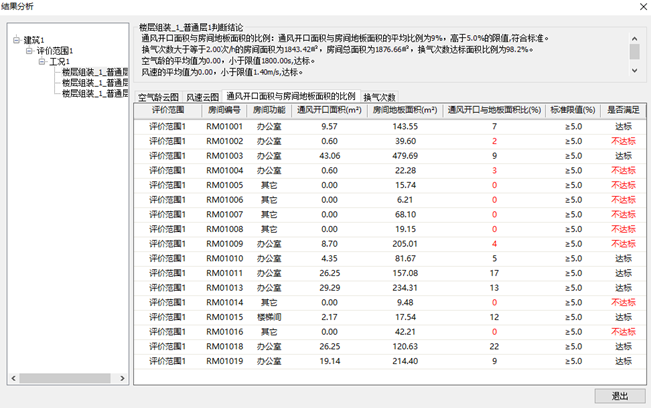Open the 通风开口面积与房间地板面积的比例 tab

[290, 96]
